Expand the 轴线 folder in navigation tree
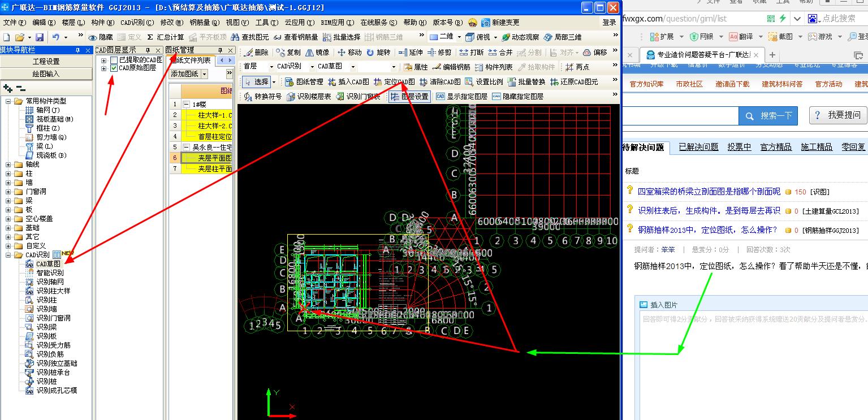The height and width of the screenshot is (420, 868). point(8,164)
